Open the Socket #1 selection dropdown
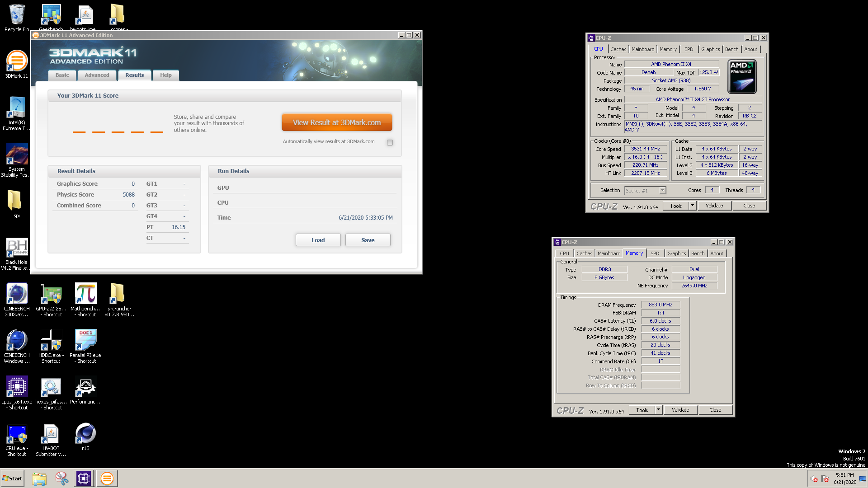This screenshot has width=868, height=488. [x=645, y=190]
